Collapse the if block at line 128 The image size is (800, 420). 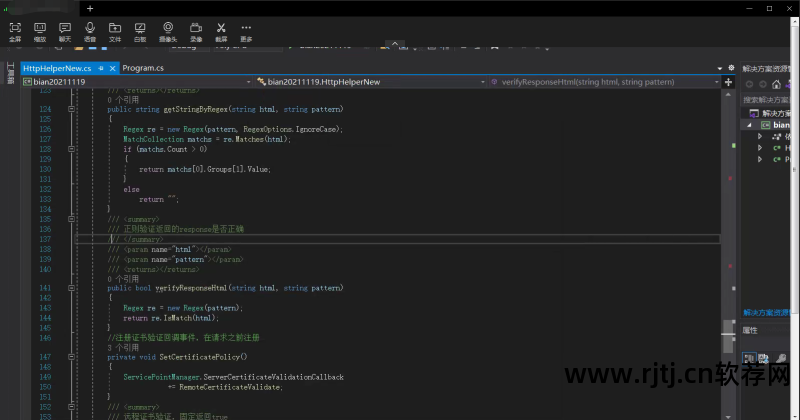71,149
